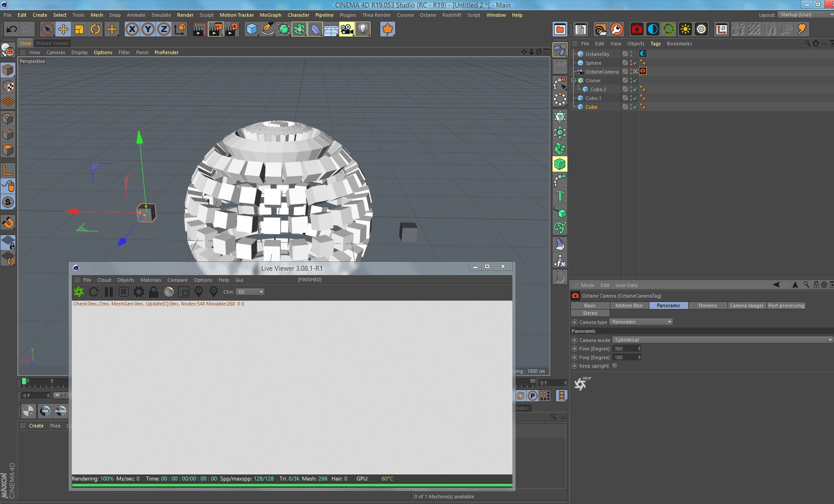Select the OctaneCamera object in the tree
This screenshot has height=504, width=834.
[x=601, y=72]
